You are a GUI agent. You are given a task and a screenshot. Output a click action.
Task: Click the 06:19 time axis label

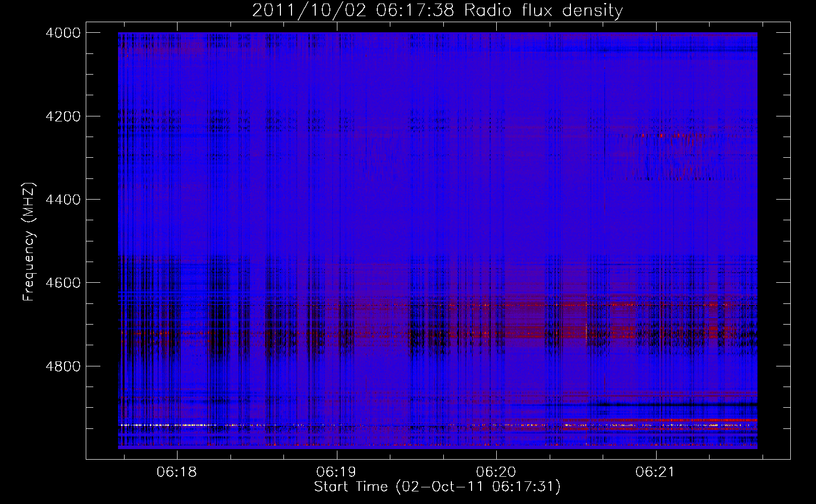coord(336,472)
